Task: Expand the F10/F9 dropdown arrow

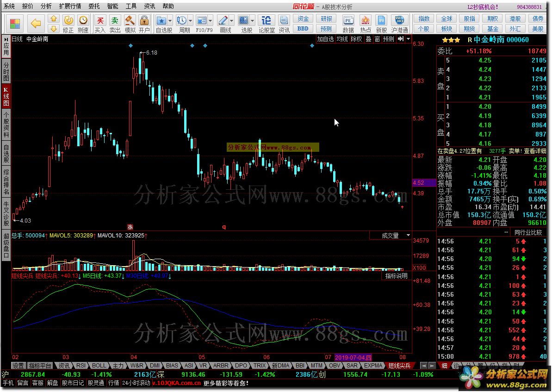Action: (210, 20)
